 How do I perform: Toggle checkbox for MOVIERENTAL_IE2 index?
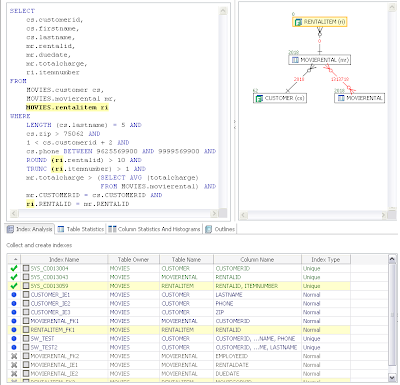tap(26, 373)
